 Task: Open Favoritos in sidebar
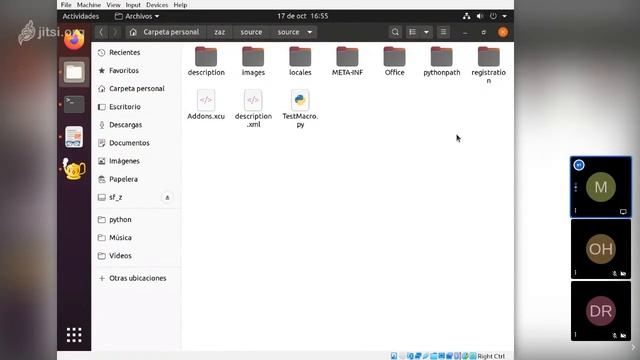(x=136, y=70)
